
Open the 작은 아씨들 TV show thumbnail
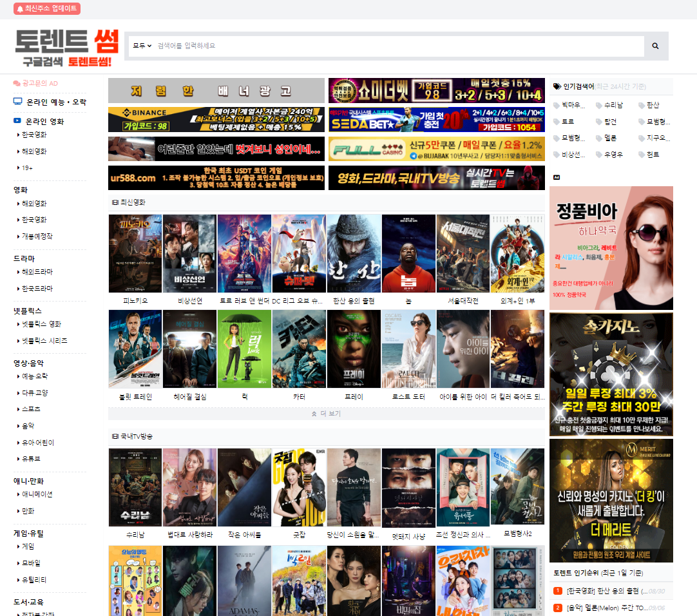point(244,487)
